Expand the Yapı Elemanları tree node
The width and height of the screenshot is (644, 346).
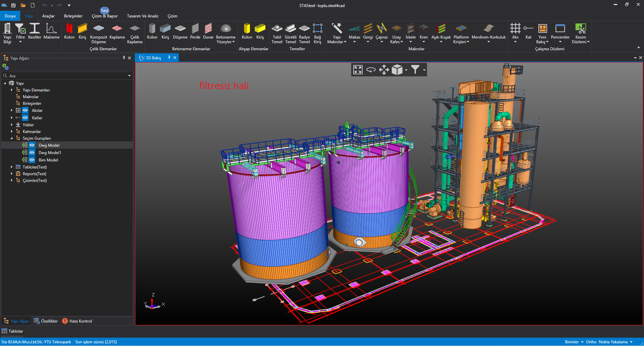pos(12,90)
